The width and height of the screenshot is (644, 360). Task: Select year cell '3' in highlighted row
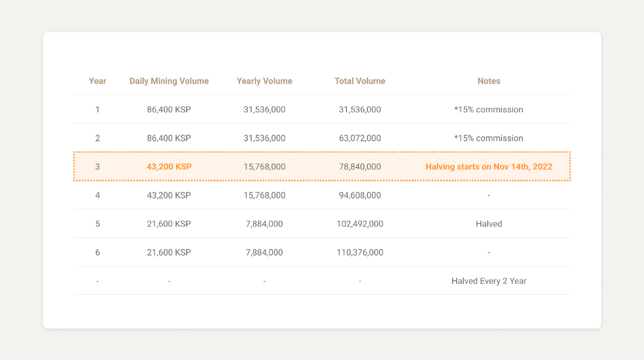coord(97,167)
